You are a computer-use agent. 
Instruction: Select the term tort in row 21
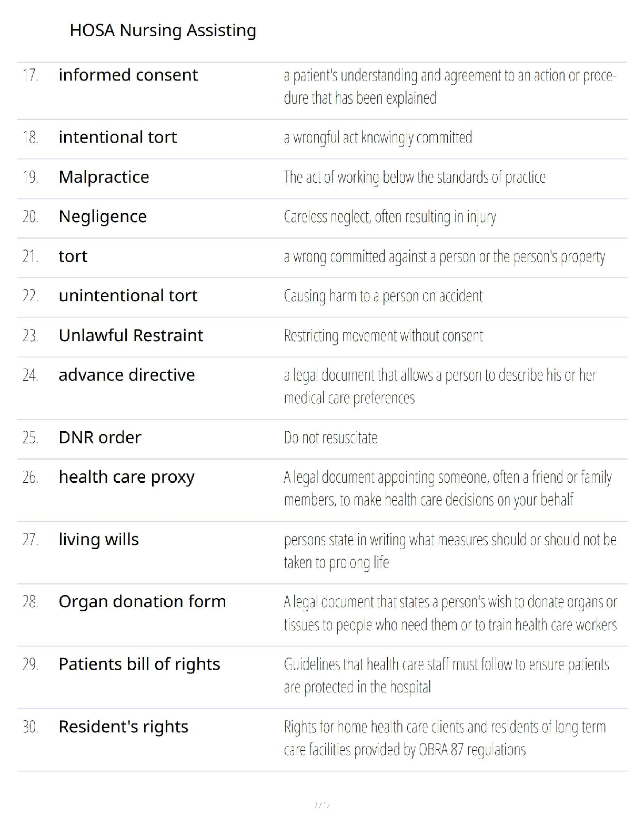(x=73, y=256)
